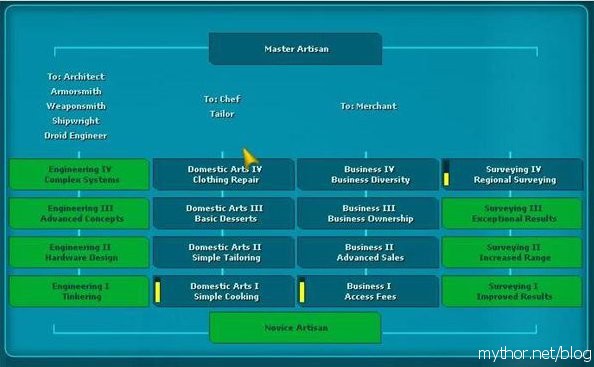
Task: Click Surveying IV experience progress bar
Action: click(x=446, y=173)
